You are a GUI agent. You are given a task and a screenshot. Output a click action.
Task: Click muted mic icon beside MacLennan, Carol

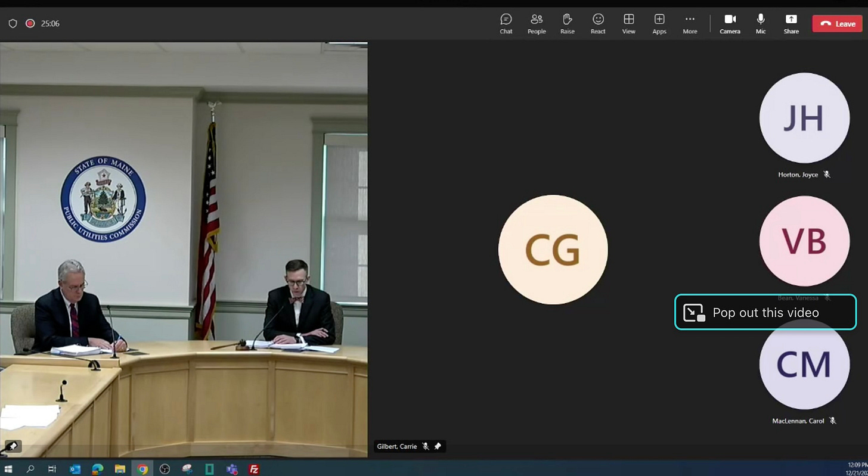(x=833, y=421)
